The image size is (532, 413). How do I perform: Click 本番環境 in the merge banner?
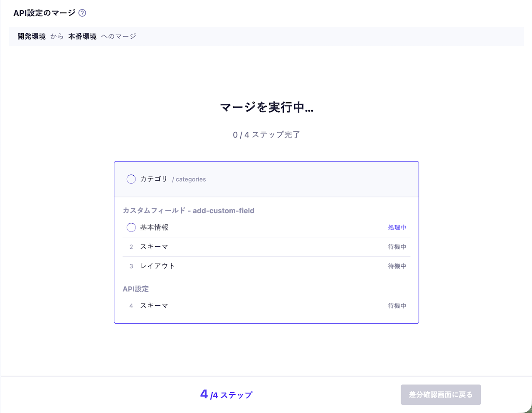[x=82, y=37]
